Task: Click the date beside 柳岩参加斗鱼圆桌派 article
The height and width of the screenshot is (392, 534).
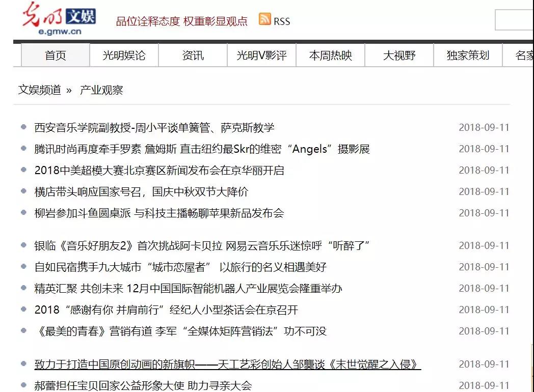Action: click(x=484, y=213)
